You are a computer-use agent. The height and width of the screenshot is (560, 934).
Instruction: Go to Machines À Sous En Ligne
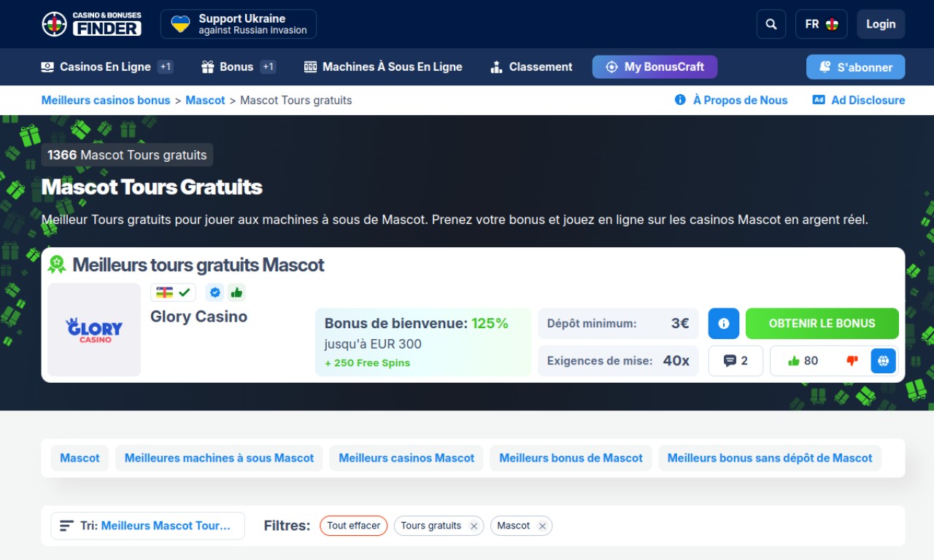tap(383, 67)
